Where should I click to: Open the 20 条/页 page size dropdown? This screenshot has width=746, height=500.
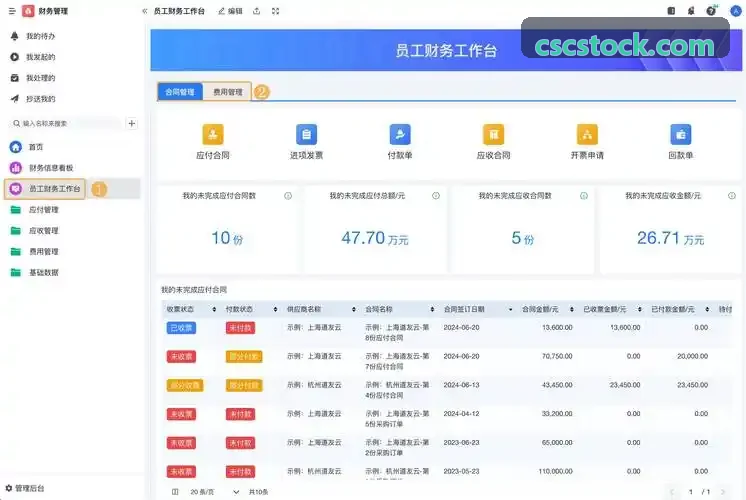[x=214, y=492]
